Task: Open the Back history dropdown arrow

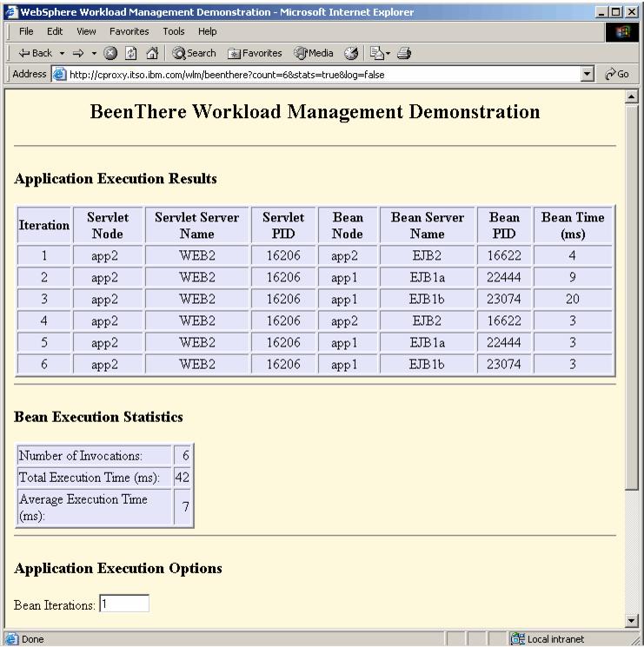Action: coord(62,53)
